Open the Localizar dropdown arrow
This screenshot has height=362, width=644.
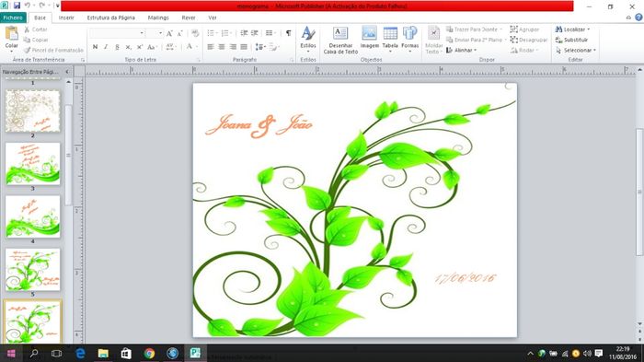589,29
